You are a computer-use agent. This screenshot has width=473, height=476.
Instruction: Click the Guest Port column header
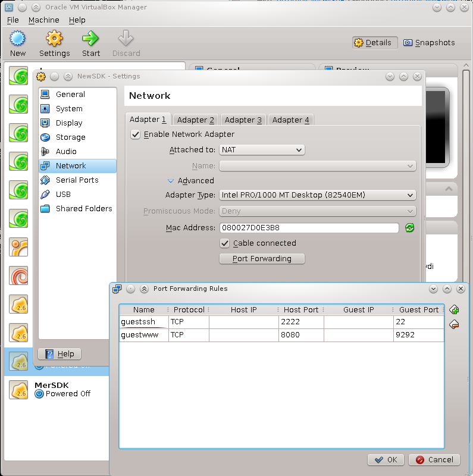point(419,310)
